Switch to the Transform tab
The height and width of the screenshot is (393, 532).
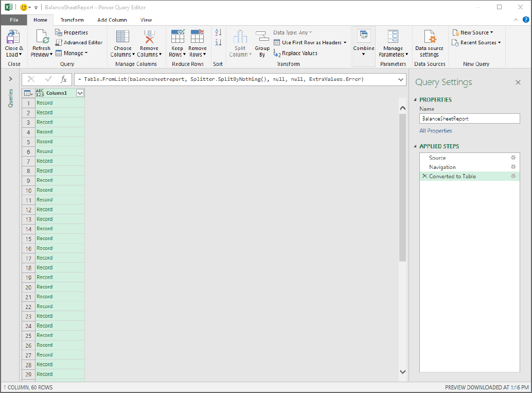coord(72,20)
